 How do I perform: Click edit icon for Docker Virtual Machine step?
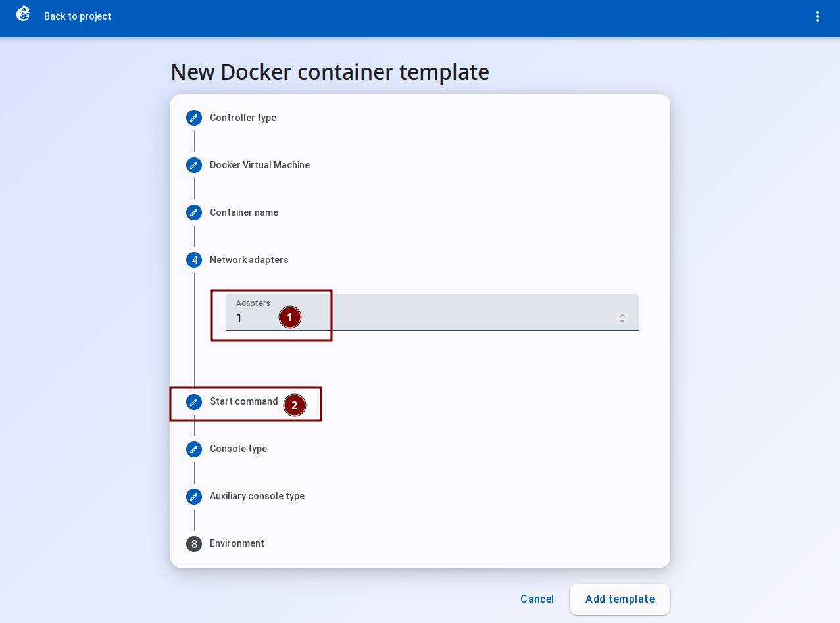click(x=194, y=165)
